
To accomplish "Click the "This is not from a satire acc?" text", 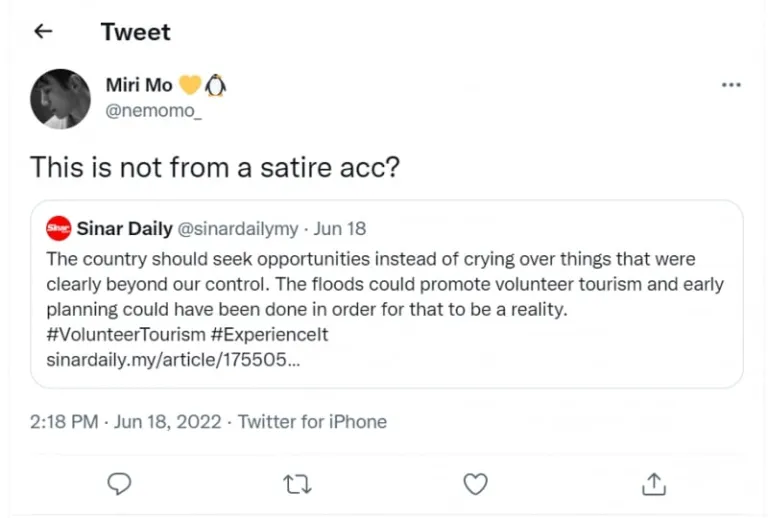I will (215, 166).
